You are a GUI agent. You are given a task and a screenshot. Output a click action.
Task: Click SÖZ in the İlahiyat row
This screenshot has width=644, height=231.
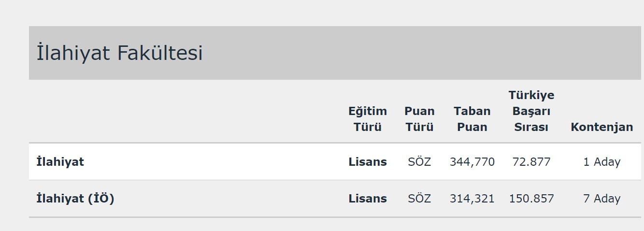(419, 162)
